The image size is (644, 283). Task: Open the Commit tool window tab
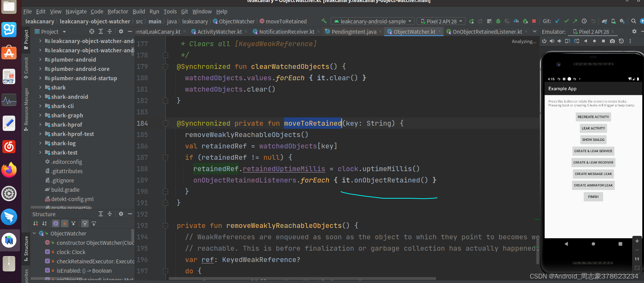coord(26,68)
